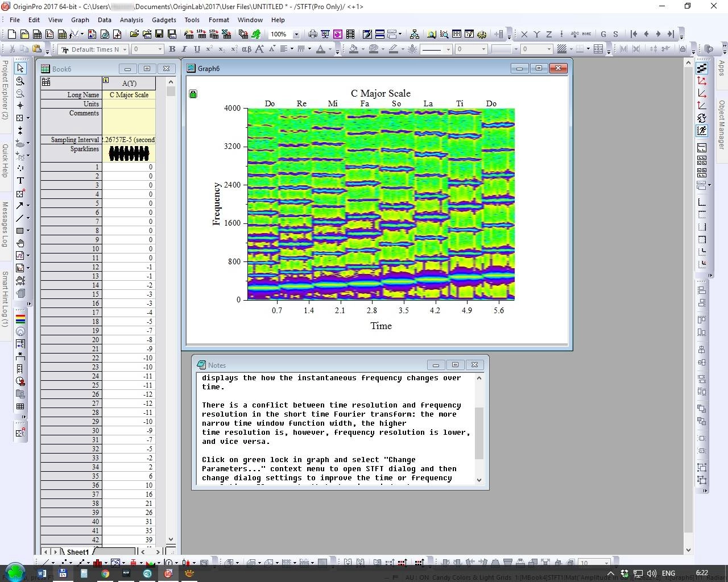Select the Screen Reader crosshair tool

tap(20, 106)
